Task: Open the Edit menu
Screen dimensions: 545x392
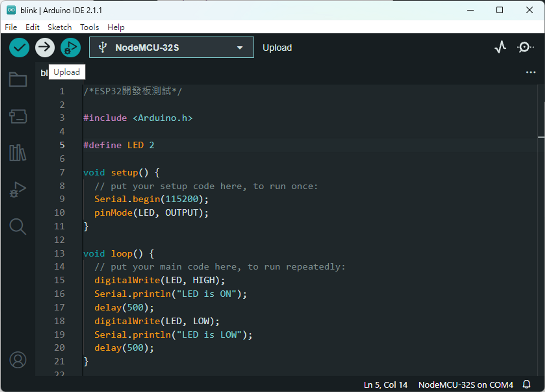Action: pos(32,27)
